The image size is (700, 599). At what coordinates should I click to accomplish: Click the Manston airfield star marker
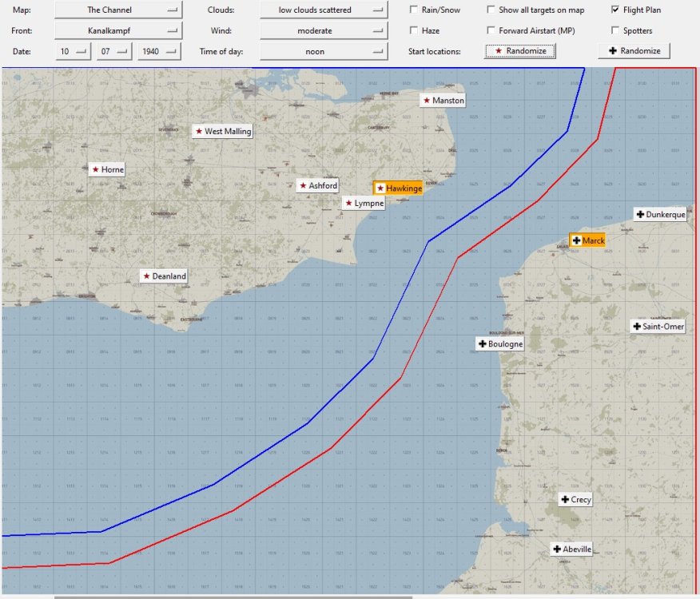pyautogui.click(x=443, y=101)
